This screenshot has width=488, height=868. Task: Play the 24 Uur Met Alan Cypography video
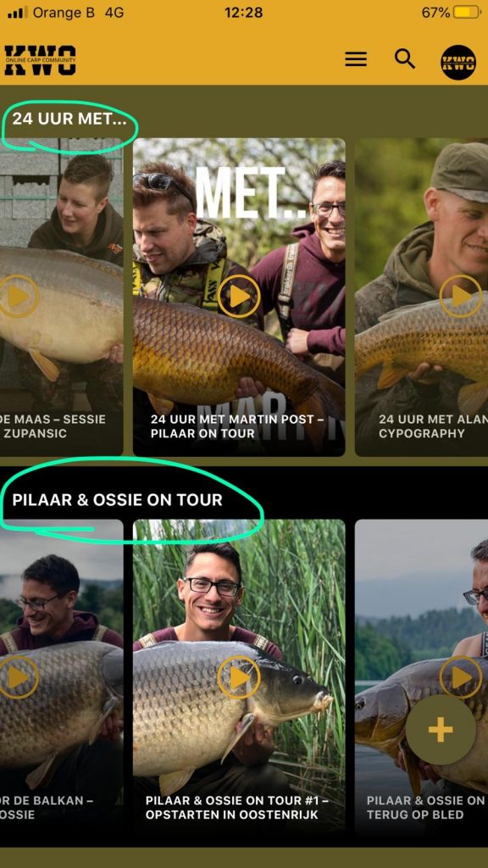click(460, 296)
